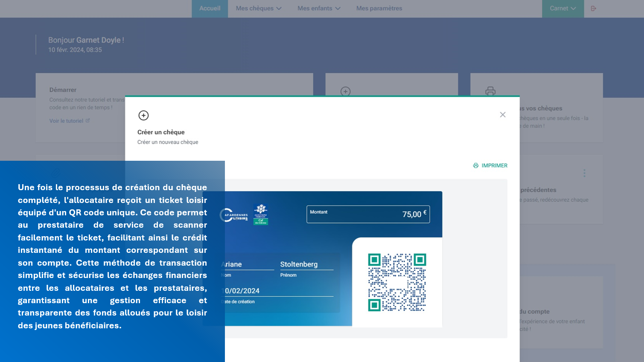Screen dimensions: 644x362
Task: Open the three-dot options menu on the card
Action: pos(584,173)
